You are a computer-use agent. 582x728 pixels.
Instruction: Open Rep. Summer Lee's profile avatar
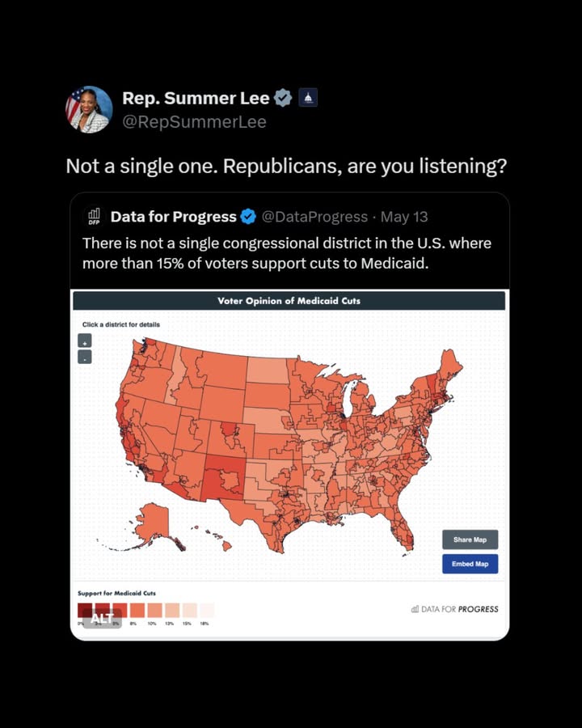pyautogui.click(x=89, y=109)
